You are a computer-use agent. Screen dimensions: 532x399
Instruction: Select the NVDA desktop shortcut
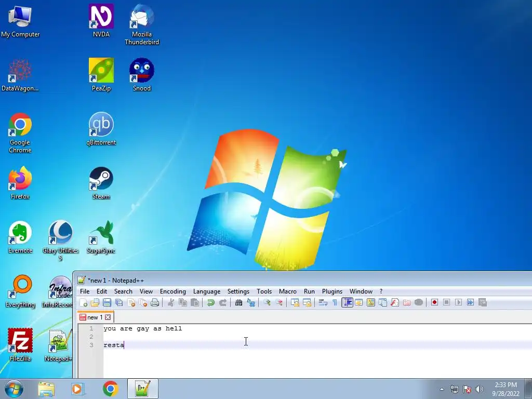101,20
